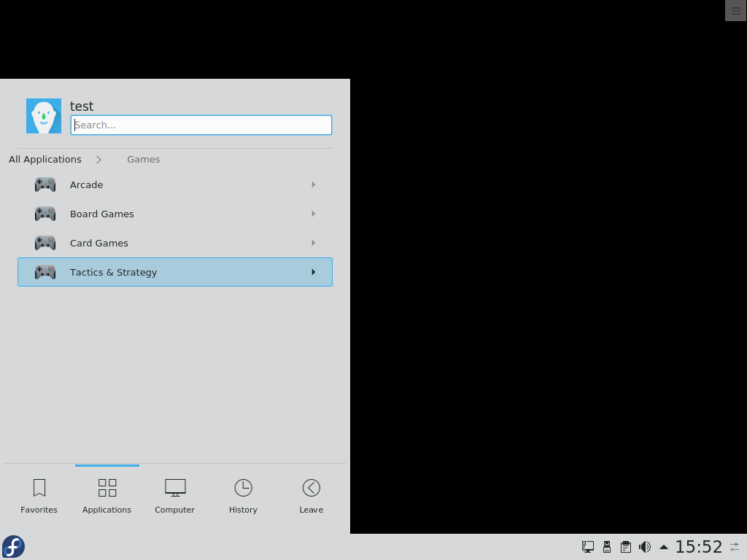
Task: Click the clock showing 15:52
Action: 698,547
